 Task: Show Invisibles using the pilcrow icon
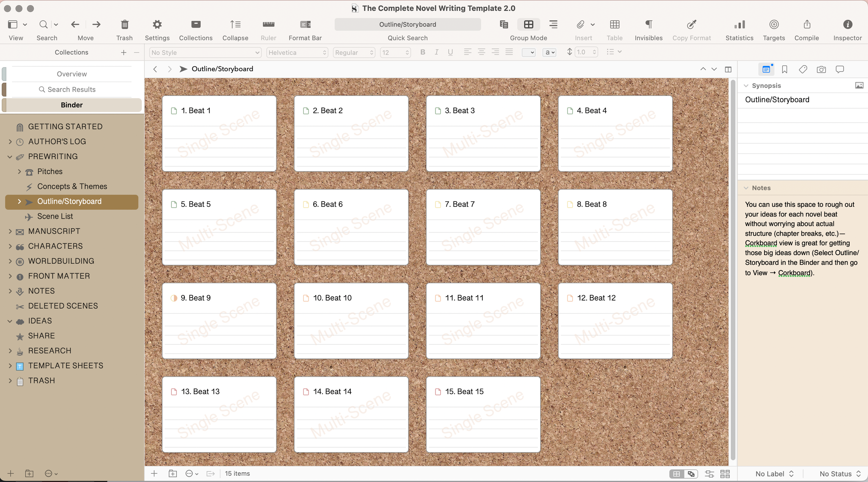[648, 25]
